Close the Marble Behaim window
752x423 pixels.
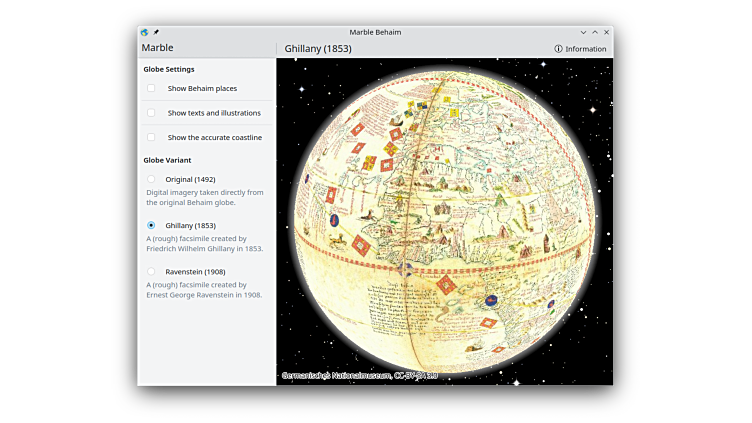(x=606, y=32)
